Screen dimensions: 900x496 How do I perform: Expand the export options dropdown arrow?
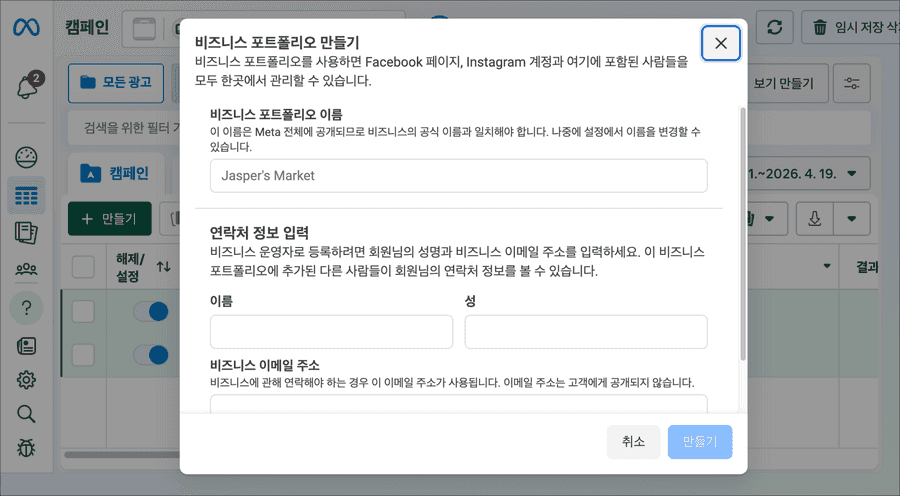pyautogui.click(x=852, y=219)
